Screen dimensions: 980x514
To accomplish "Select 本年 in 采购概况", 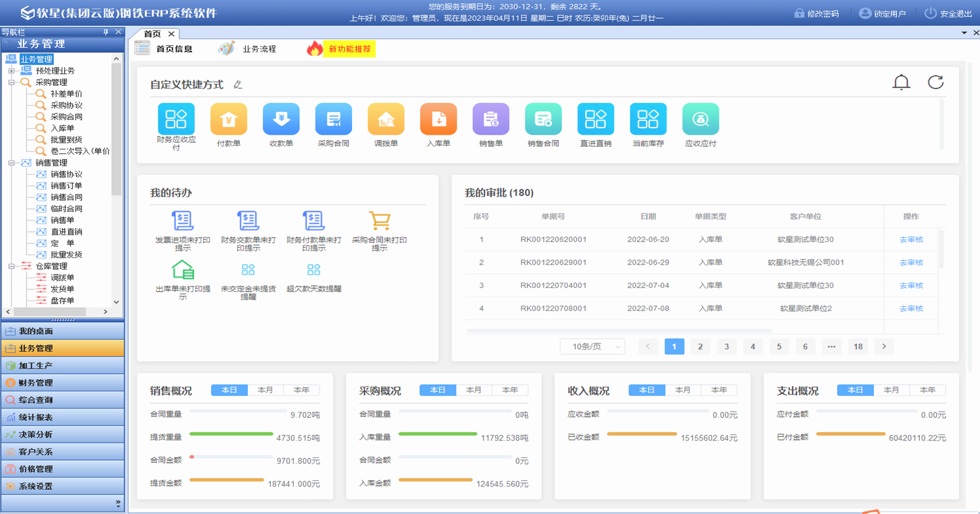I will tap(510, 390).
